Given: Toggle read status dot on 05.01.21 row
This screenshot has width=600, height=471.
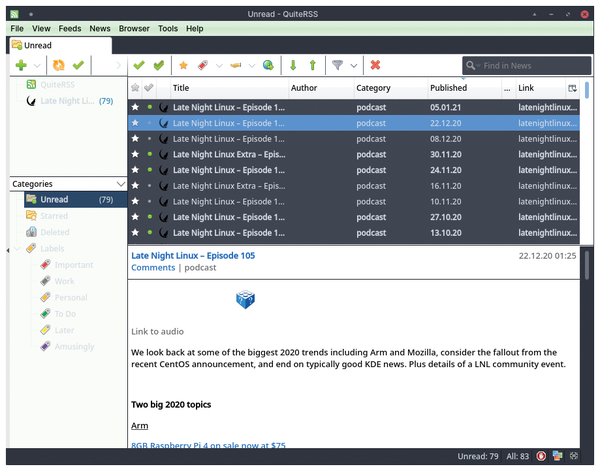Looking at the screenshot, I should click(x=150, y=107).
